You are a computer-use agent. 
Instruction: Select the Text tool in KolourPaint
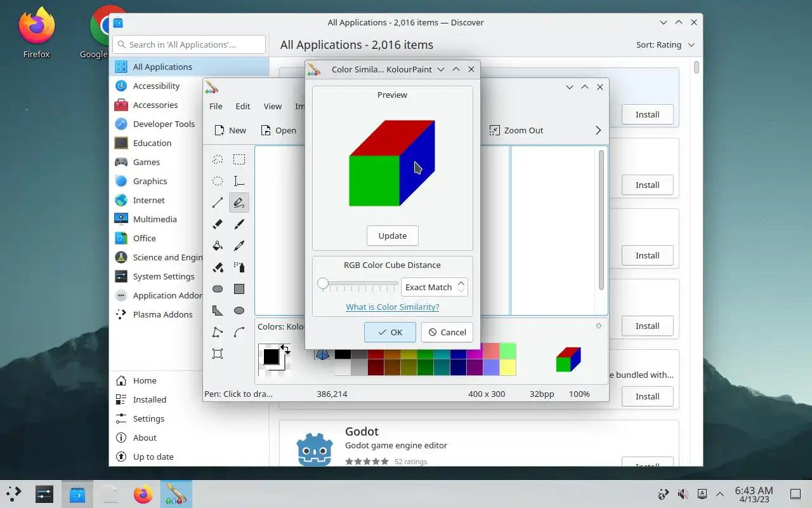click(x=239, y=181)
